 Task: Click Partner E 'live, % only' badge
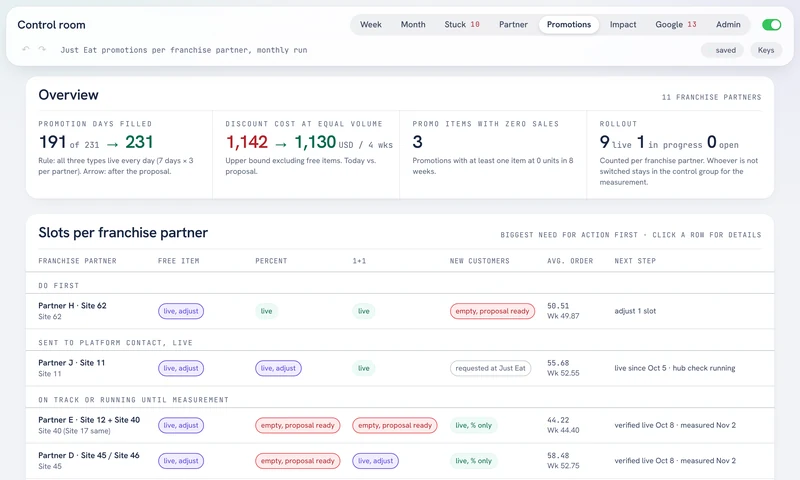point(473,425)
